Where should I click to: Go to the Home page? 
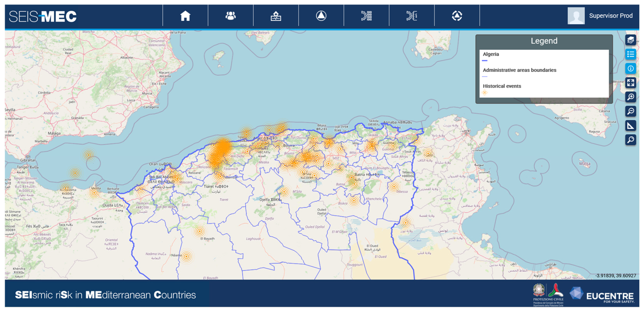click(x=185, y=16)
